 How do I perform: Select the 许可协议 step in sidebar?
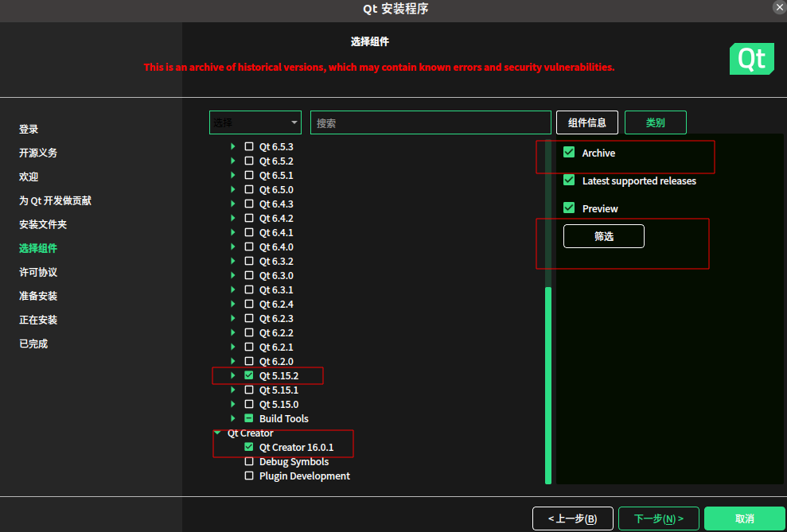pos(38,272)
